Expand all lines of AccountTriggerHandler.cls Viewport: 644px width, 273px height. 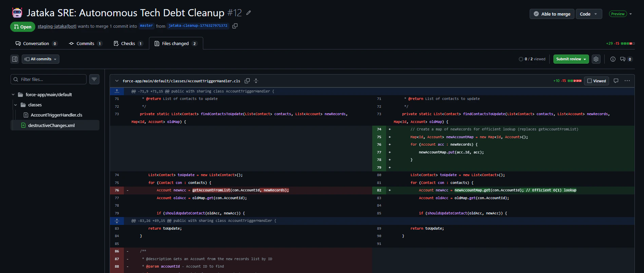[x=256, y=81]
